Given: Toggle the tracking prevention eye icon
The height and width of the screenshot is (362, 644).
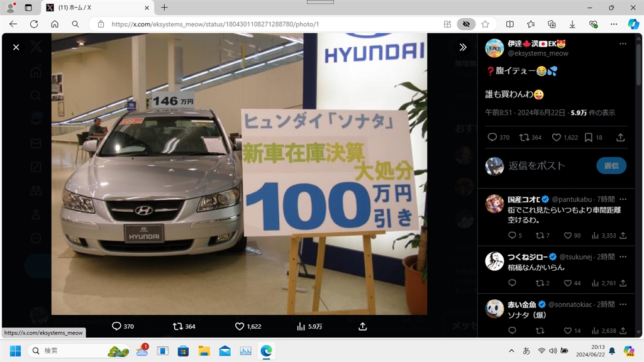Looking at the screenshot, I should [466, 25].
